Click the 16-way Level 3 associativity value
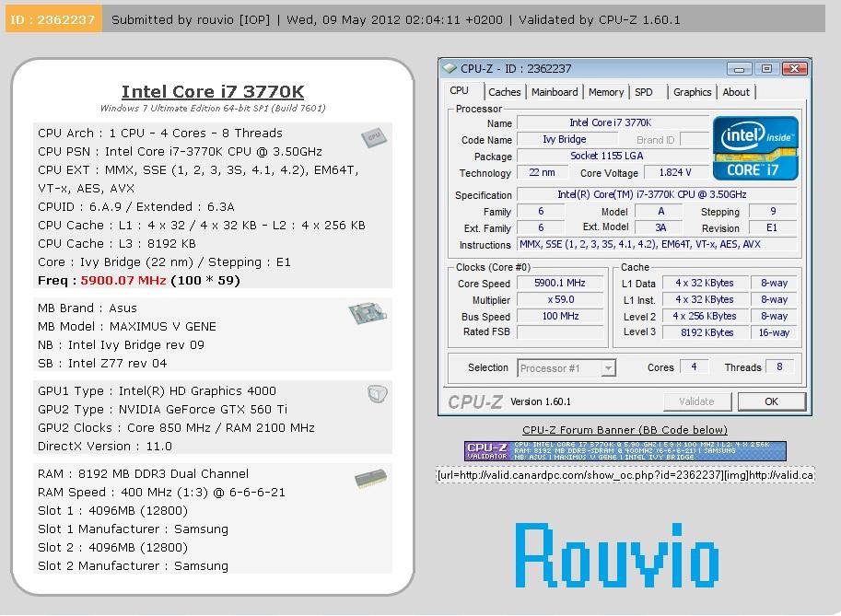Screen dimensions: 841x616 pos(774,332)
